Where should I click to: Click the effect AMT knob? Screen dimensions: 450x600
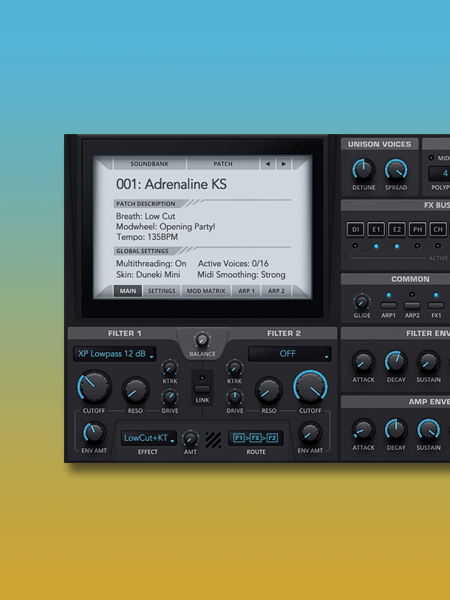pyautogui.click(x=190, y=438)
